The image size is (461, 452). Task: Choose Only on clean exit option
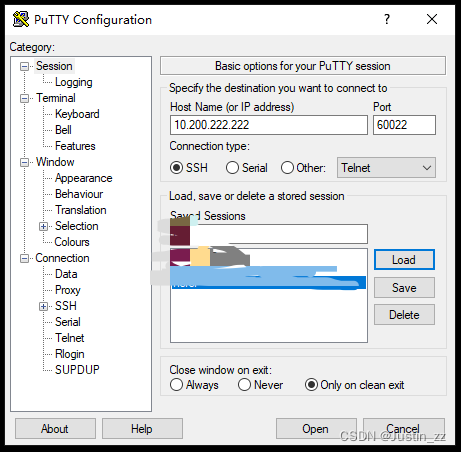pos(311,385)
